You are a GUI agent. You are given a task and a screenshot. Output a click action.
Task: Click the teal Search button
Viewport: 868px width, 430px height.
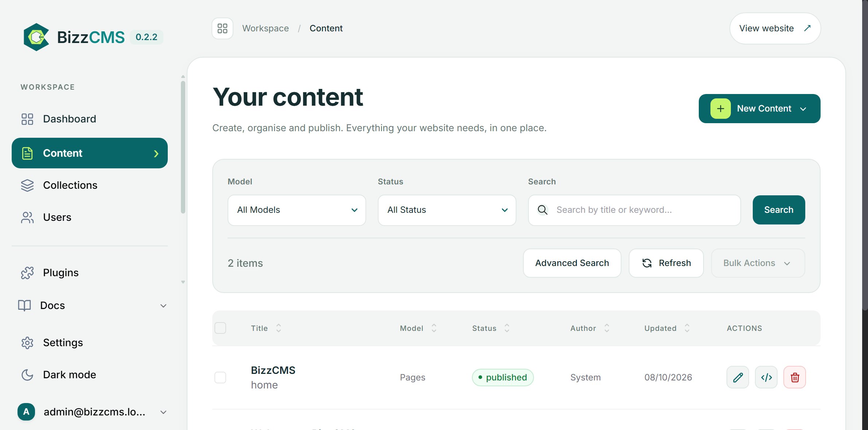tap(779, 210)
